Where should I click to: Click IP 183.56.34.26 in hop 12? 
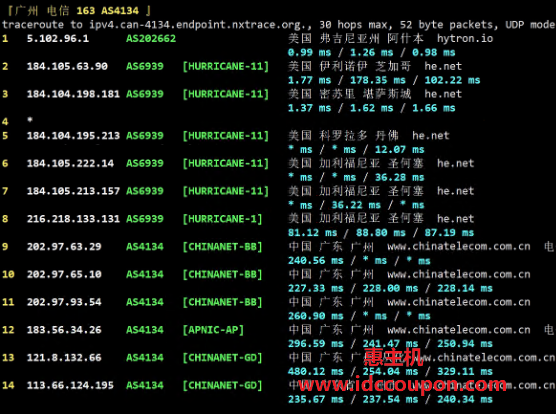click(x=64, y=330)
